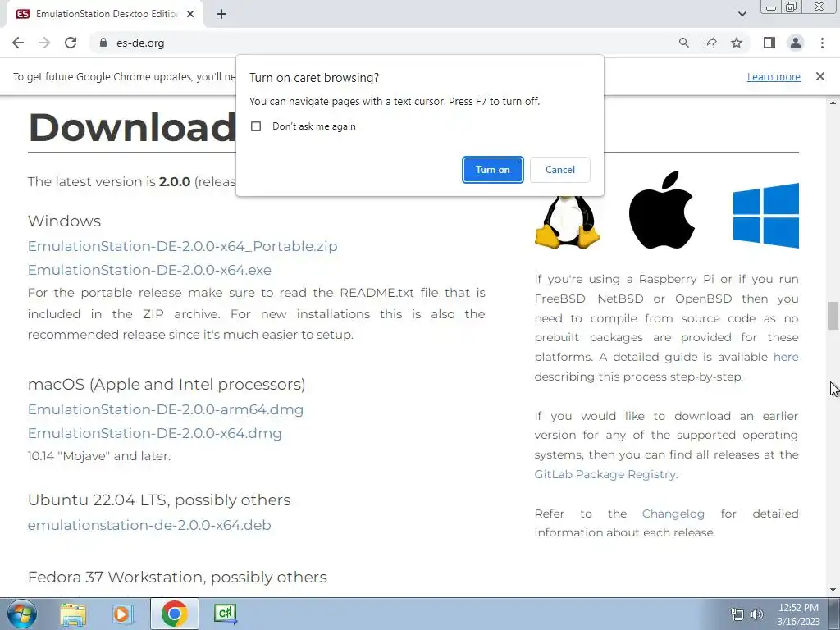Click the scrollbar down arrow
This screenshot has width=840, height=630.
[833, 590]
